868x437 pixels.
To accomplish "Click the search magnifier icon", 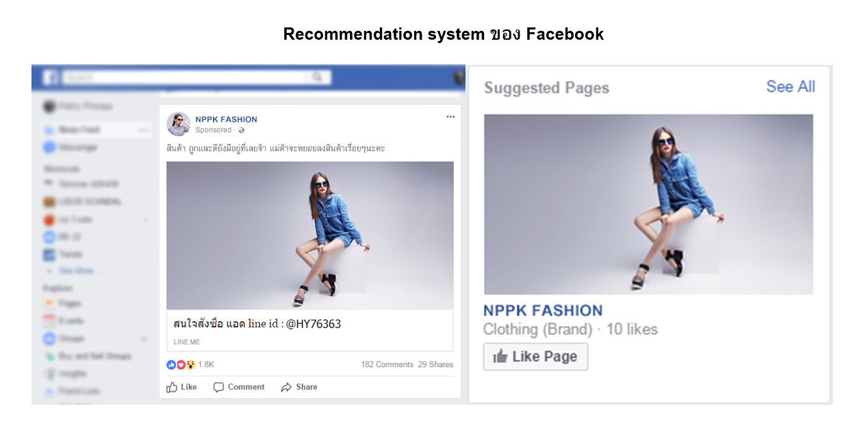I will tap(317, 77).
